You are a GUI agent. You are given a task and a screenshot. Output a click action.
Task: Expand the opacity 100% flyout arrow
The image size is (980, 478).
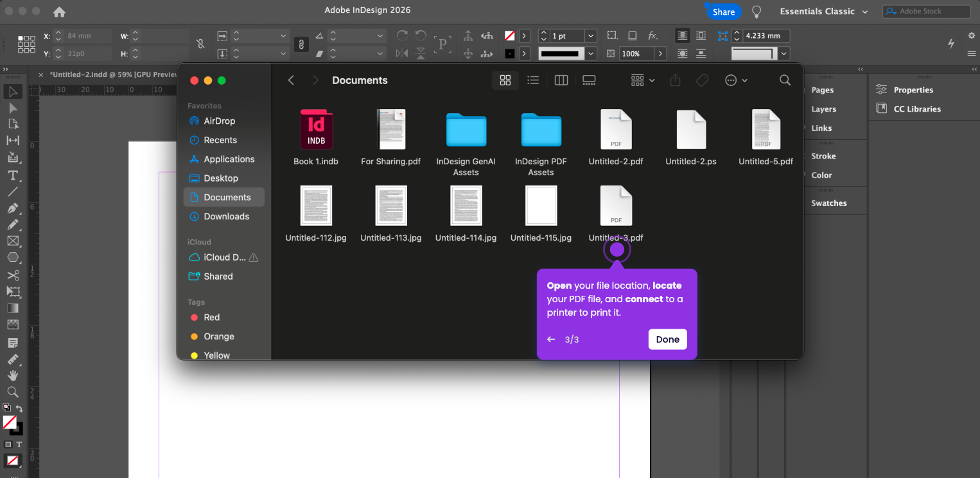coord(660,54)
